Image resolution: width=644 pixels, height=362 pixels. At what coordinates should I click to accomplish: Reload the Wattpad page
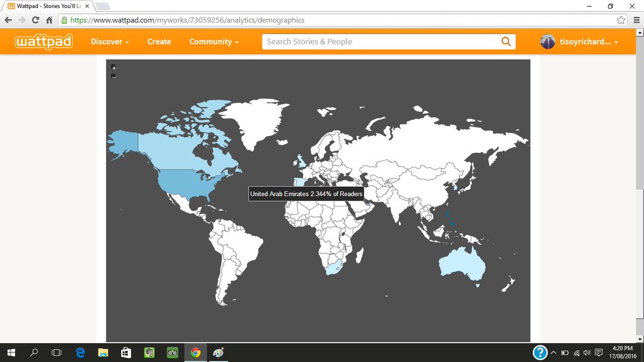click(35, 20)
